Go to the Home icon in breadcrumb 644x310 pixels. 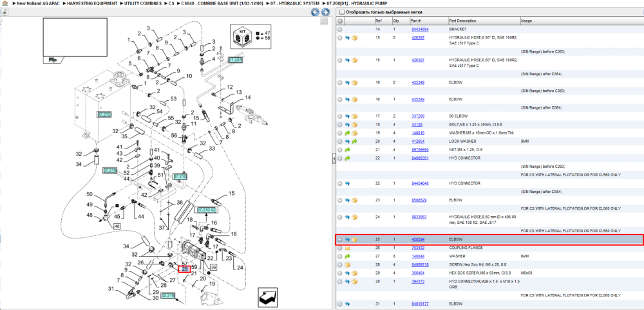tap(4, 3)
